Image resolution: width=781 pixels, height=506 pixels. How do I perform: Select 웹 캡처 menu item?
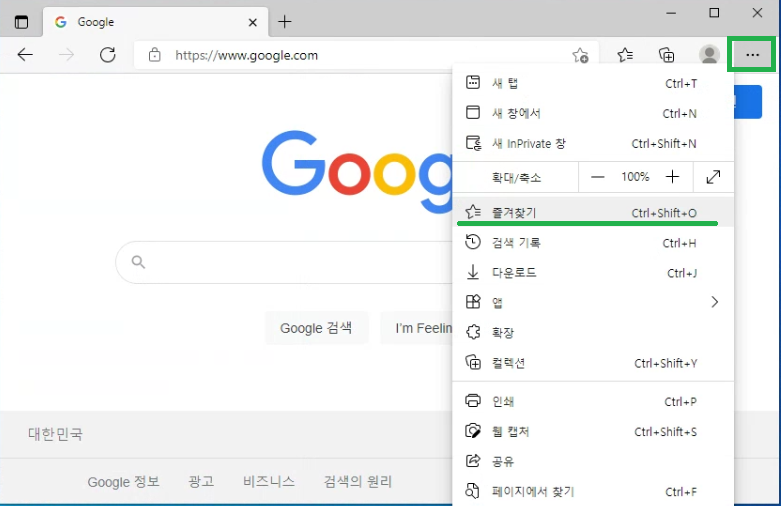(x=593, y=431)
